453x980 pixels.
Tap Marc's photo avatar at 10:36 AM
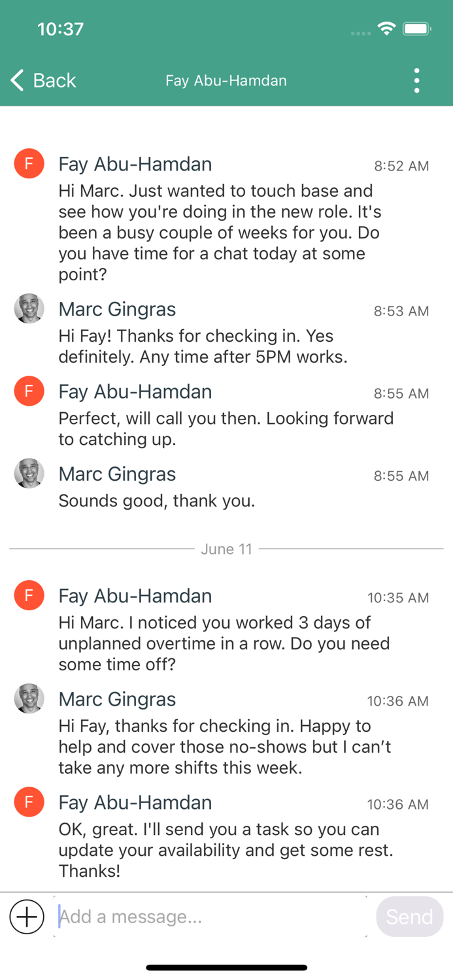[x=29, y=699]
